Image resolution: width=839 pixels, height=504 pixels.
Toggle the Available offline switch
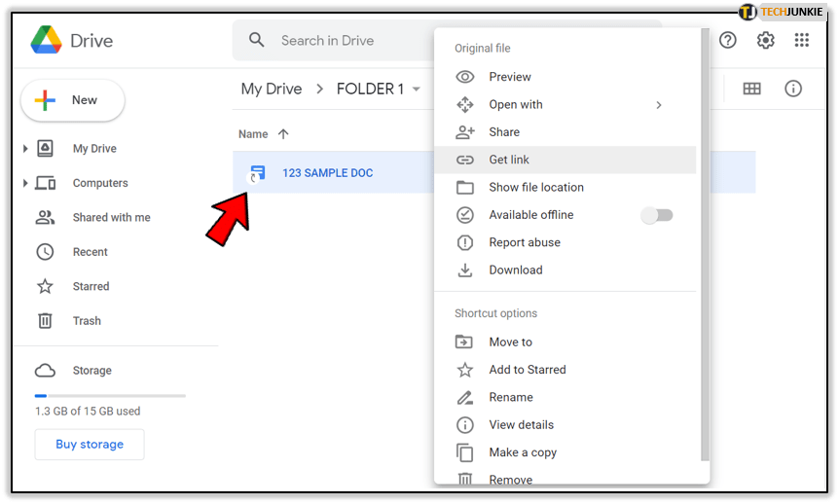pyautogui.click(x=657, y=215)
